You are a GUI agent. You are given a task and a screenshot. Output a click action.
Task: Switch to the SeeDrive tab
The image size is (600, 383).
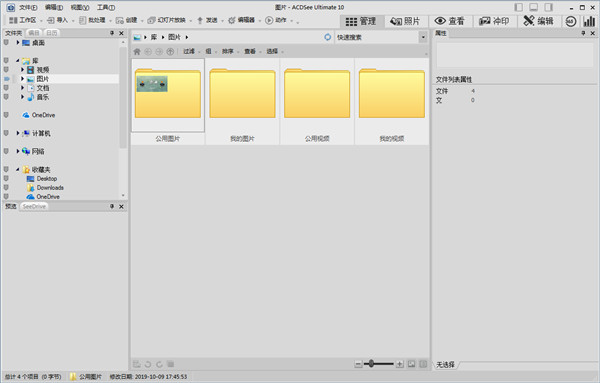click(x=34, y=206)
